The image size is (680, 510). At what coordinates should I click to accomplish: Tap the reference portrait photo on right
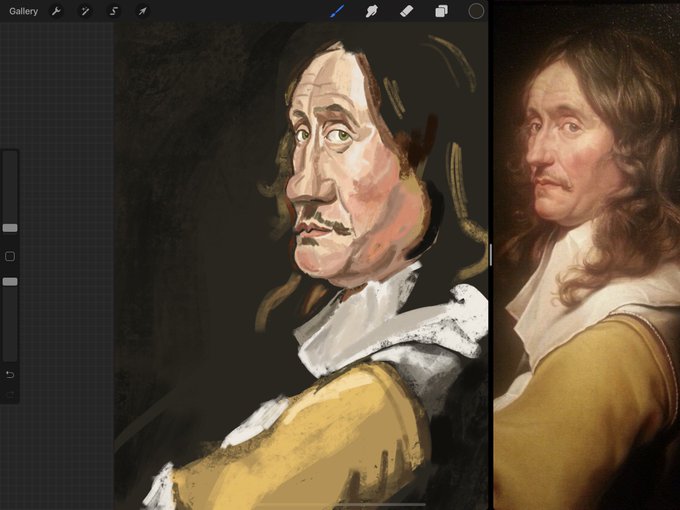(x=587, y=255)
